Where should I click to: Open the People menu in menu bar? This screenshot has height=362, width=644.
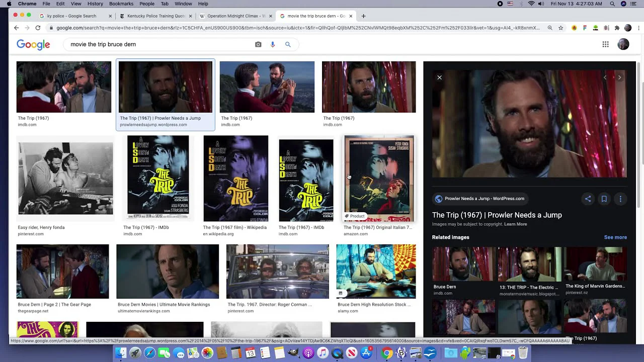[147, 4]
